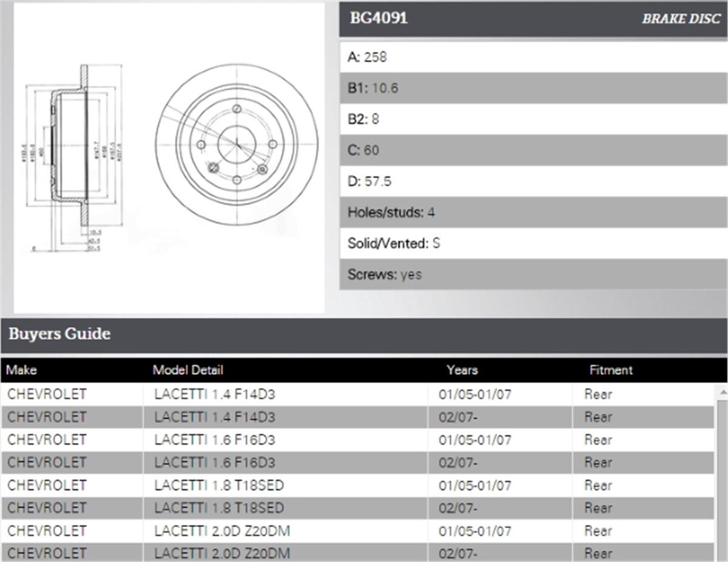This screenshot has width=728, height=562.
Task: Select the 'C: 60' specification row
Action: 533,150
